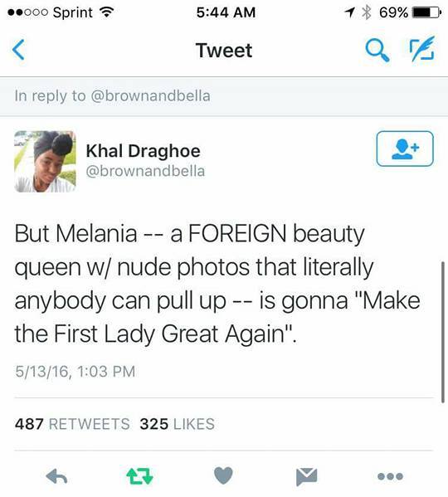The image size is (448, 497).
Task: Compose a new tweet with quill icon
Action: (422, 49)
